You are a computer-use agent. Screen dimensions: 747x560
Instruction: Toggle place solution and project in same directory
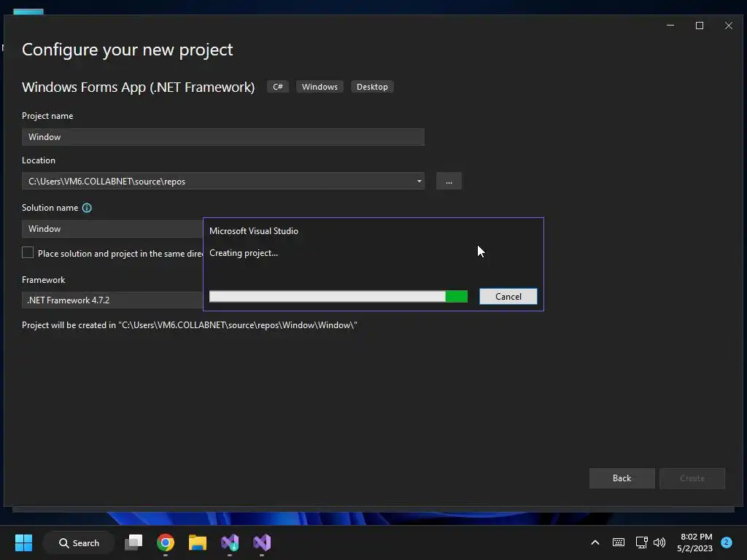tap(28, 253)
